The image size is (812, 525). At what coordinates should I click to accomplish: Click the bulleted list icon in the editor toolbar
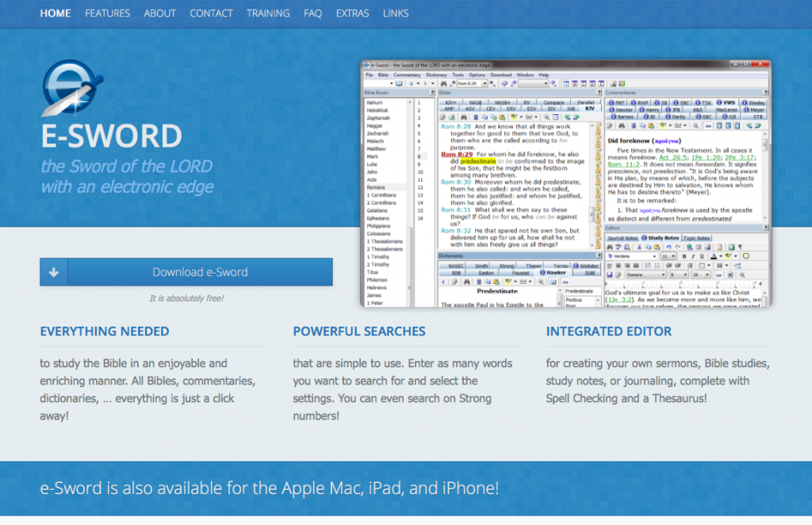click(x=657, y=266)
